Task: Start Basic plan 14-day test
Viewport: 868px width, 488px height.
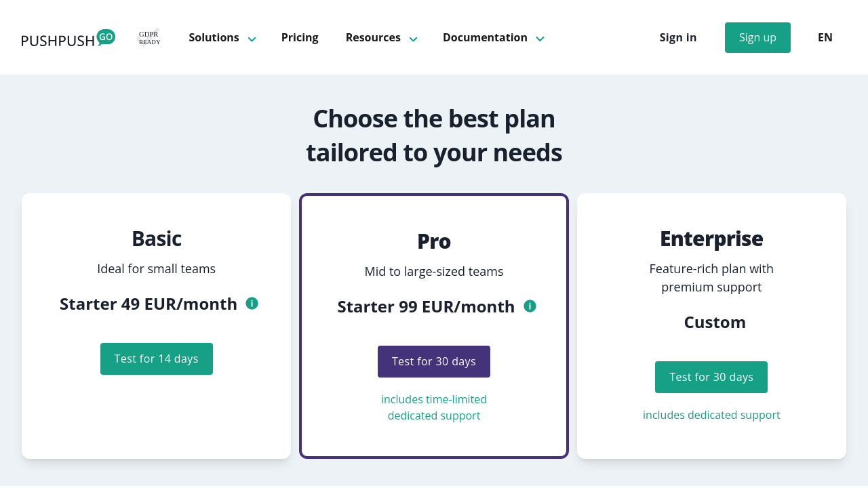Action: coord(157,359)
